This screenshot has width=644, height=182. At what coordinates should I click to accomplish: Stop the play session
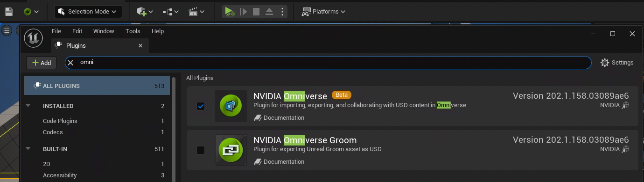coord(256,11)
